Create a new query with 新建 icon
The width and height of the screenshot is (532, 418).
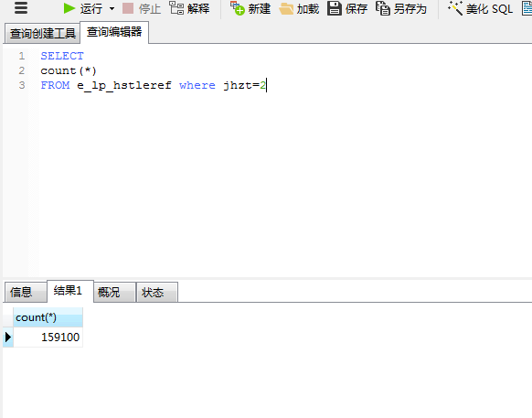[237, 8]
